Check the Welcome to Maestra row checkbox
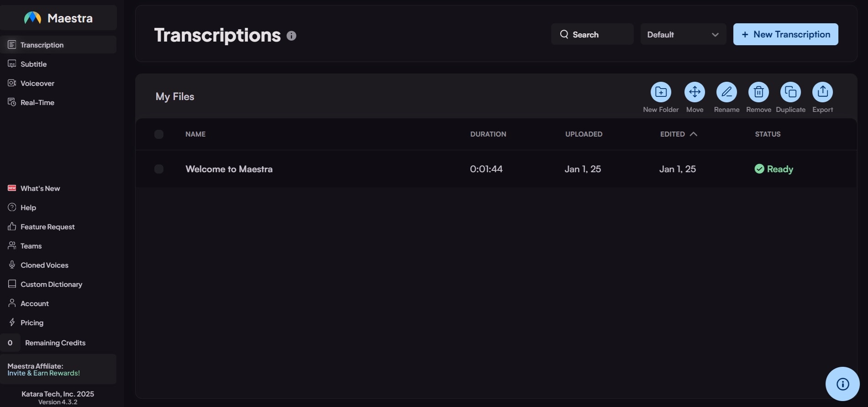This screenshot has width=868, height=407. pos(159,169)
